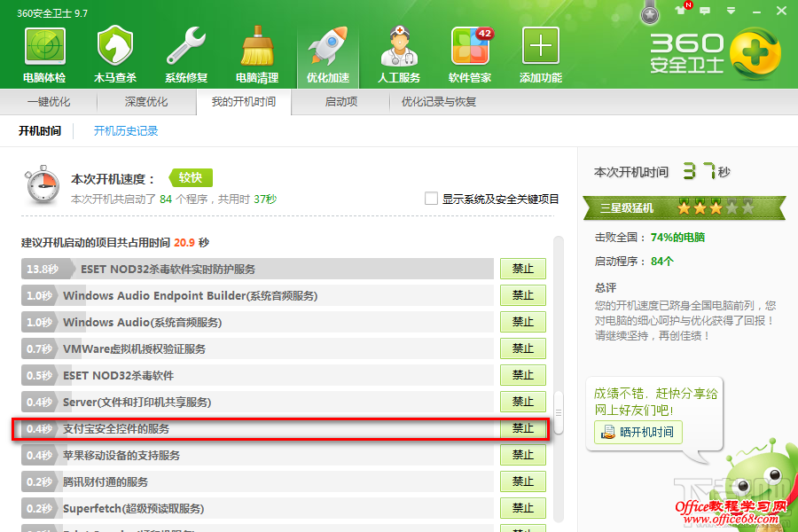
Task: Click 74%的电脑 text
Action: [x=677, y=238]
